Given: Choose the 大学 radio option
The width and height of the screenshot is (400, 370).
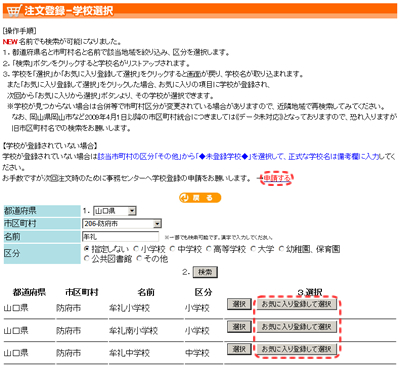Looking at the screenshot, I should [253, 249].
